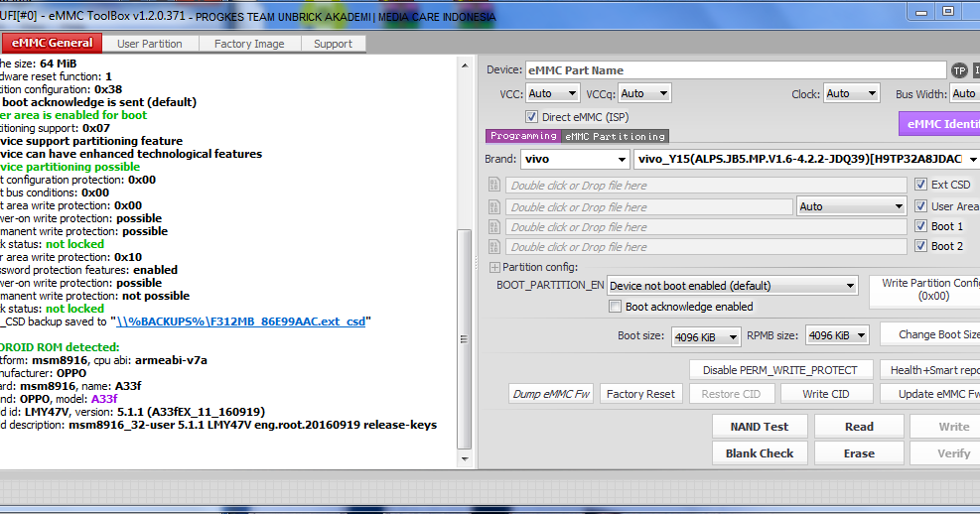Open the BOOT_PARTITION_EN dropdown
The height and width of the screenshot is (514, 980).
(733, 286)
